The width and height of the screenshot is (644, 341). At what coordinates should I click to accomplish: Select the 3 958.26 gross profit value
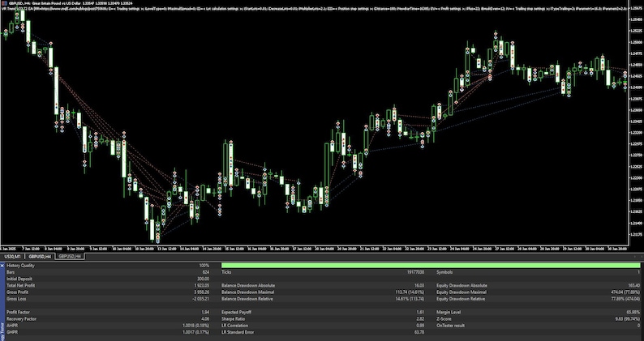tap(202, 292)
